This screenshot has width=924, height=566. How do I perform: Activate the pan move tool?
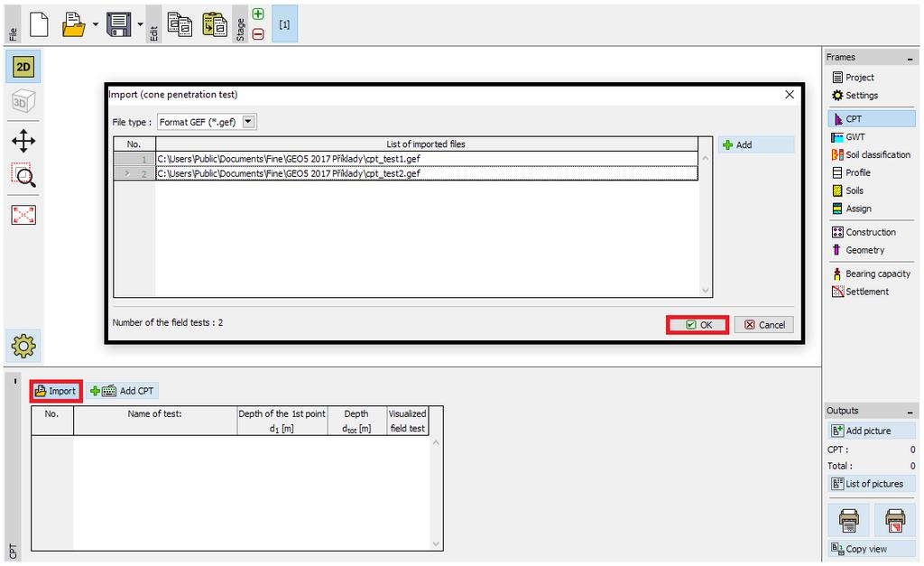[x=23, y=141]
